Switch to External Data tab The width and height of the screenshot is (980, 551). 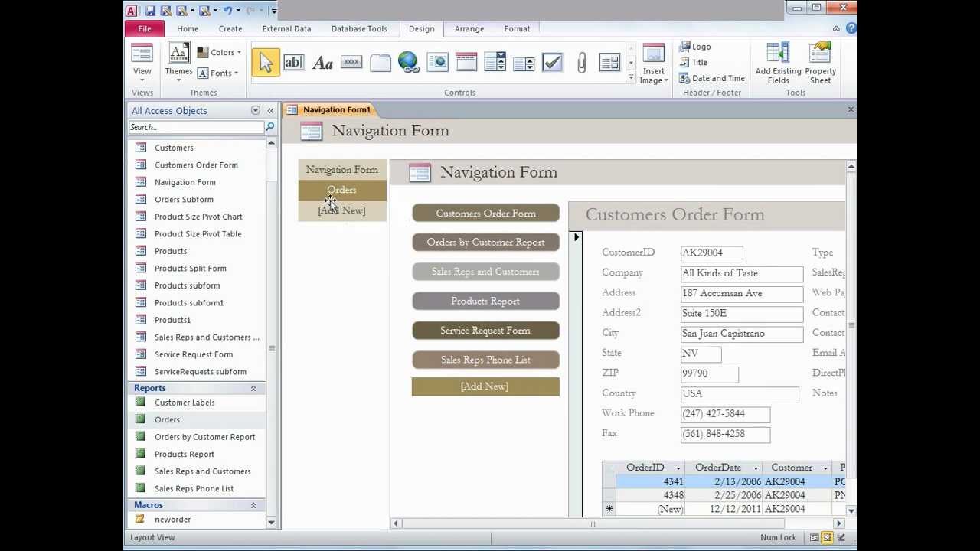(286, 28)
